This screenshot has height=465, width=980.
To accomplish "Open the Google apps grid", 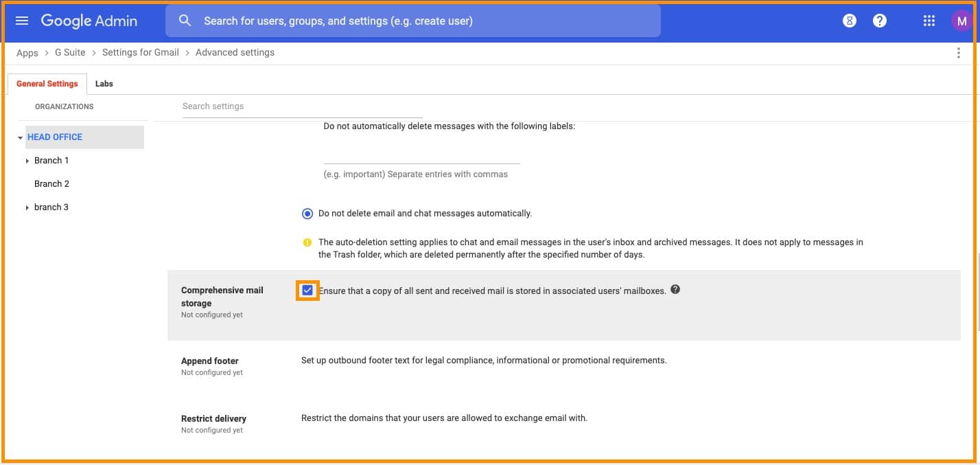I will pyautogui.click(x=929, y=21).
